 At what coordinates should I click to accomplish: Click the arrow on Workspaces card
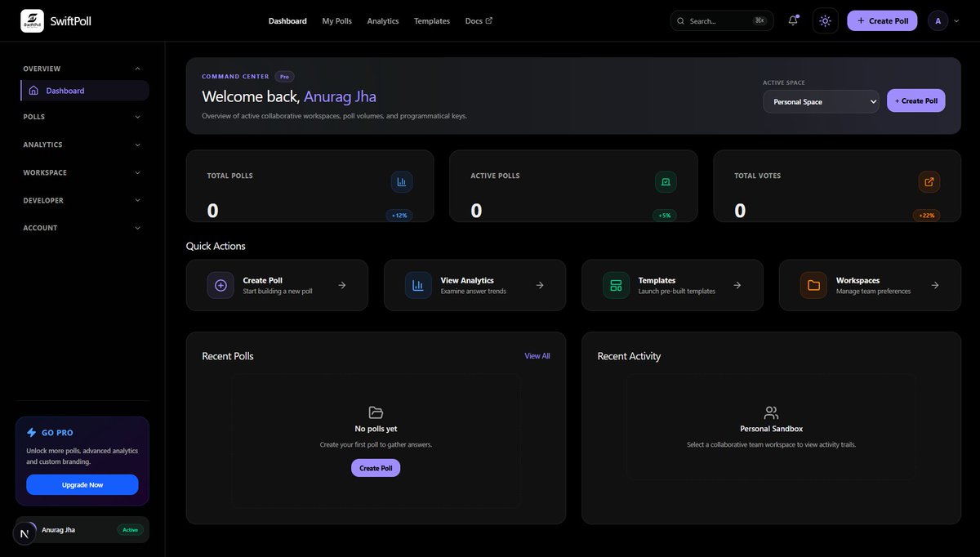(x=935, y=285)
